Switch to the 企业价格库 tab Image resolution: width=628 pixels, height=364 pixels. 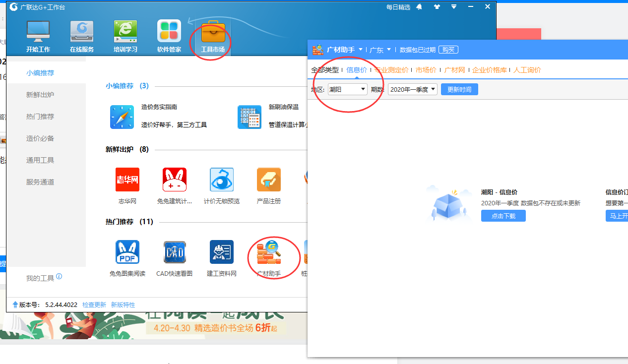tap(490, 70)
